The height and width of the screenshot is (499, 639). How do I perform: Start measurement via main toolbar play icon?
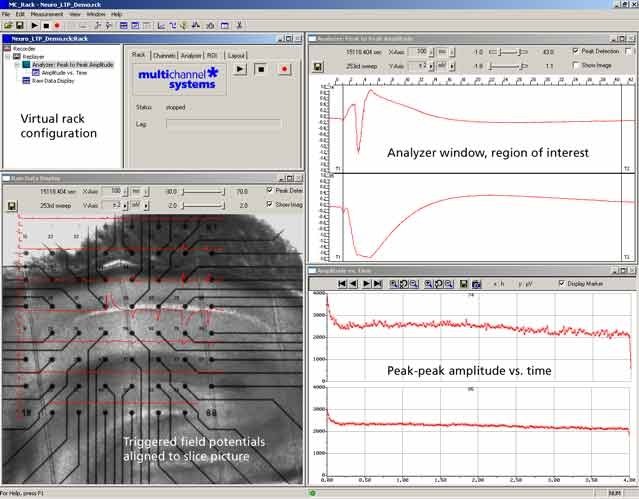[x=35, y=25]
